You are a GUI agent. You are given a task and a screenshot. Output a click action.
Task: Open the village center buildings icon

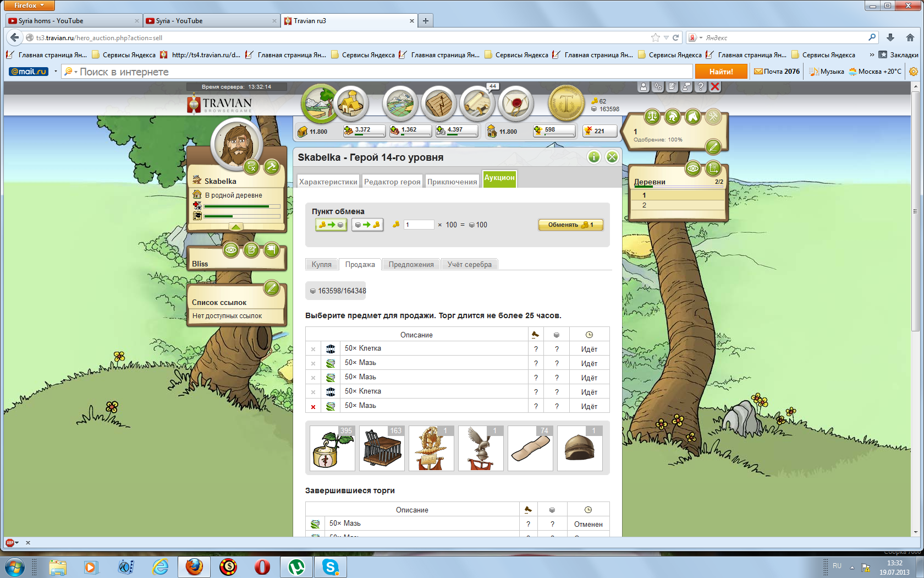click(350, 103)
